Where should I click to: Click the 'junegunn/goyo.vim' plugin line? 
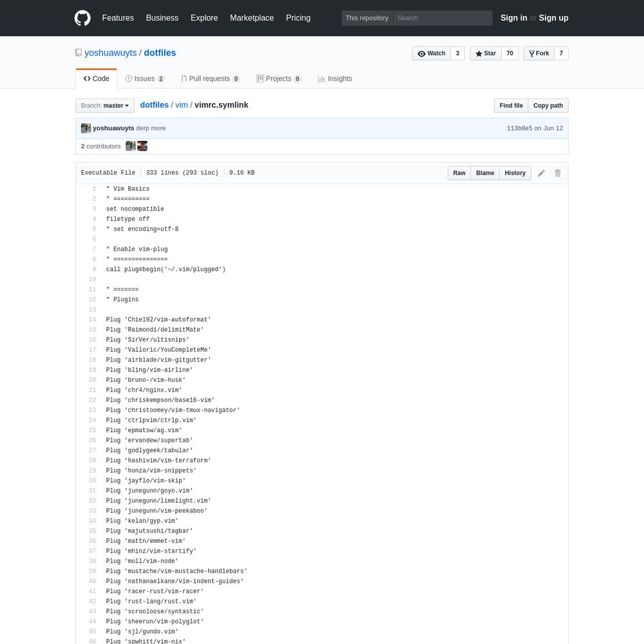(x=149, y=491)
